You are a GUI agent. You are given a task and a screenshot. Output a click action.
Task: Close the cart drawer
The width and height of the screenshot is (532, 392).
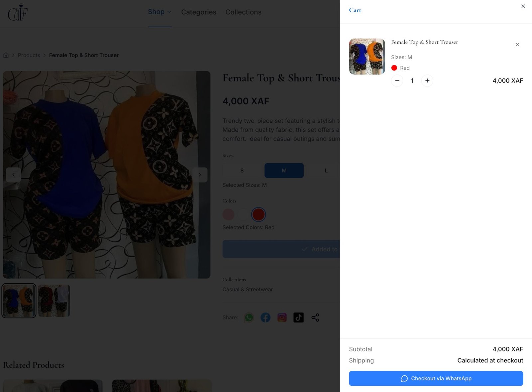point(523,6)
